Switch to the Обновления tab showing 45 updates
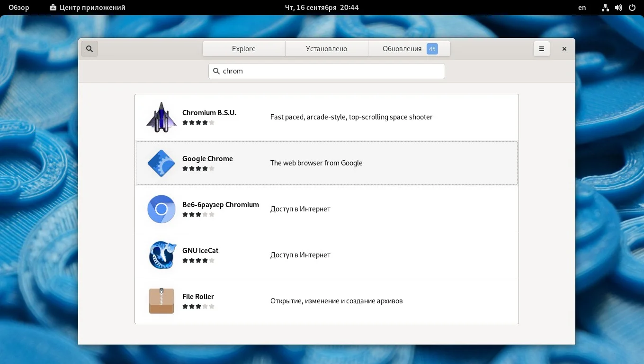 coord(409,48)
